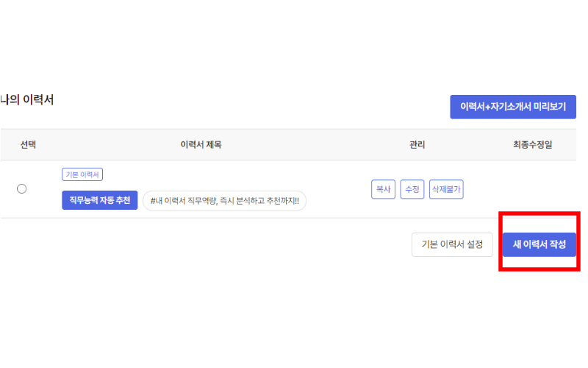Click the 삭제불가 button
Screen dimensions: 588x368
click(446, 189)
